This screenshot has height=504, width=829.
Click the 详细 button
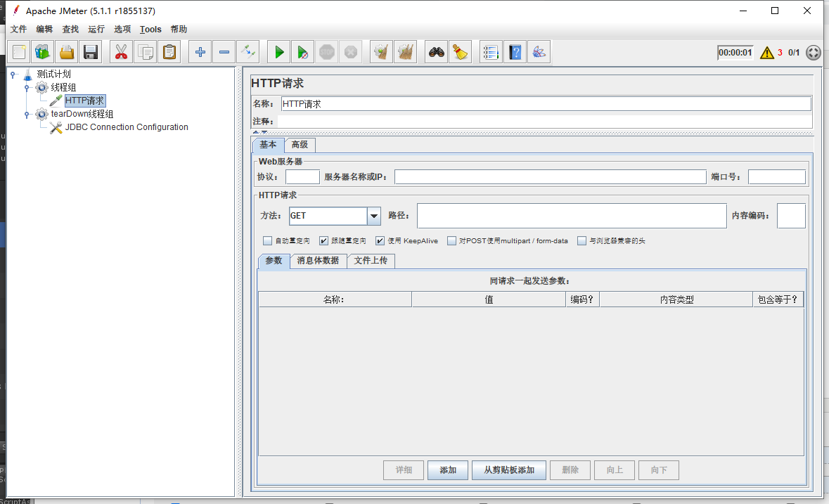click(404, 470)
